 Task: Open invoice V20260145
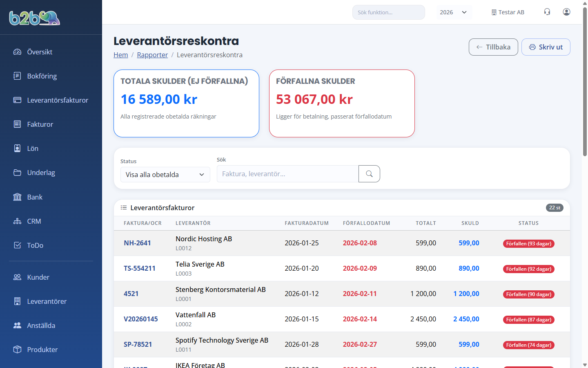[x=141, y=319]
